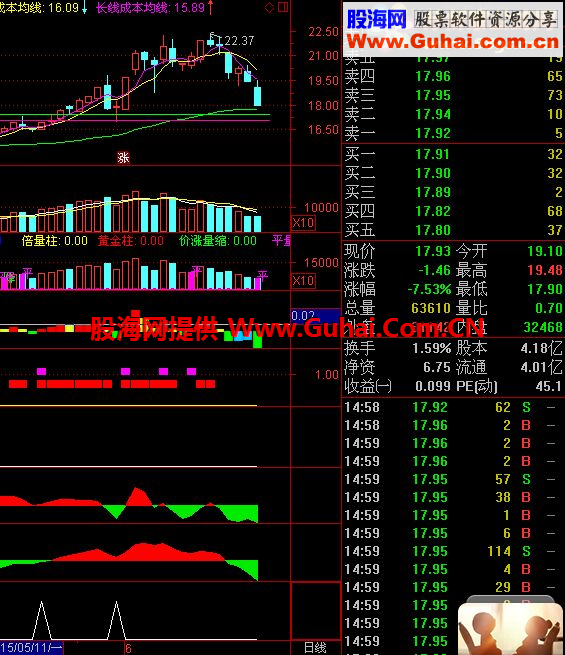This screenshot has width=565, height=655.
Task: Click the red up arrow after 15.89
Action: 210,8
